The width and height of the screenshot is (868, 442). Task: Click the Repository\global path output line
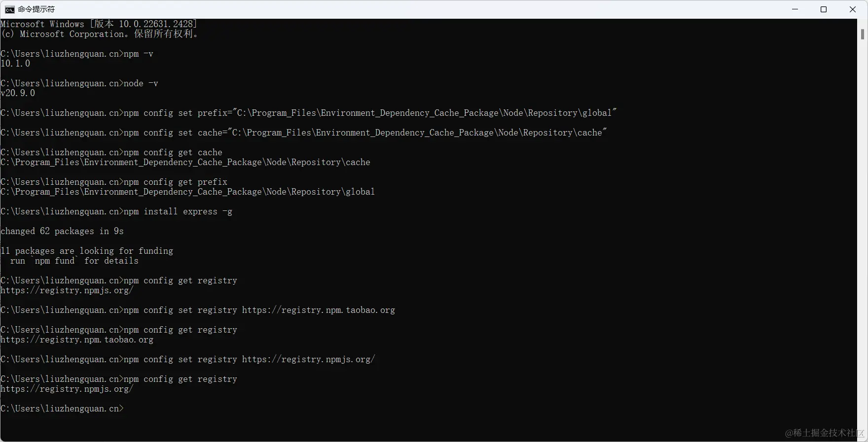tap(187, 192)
